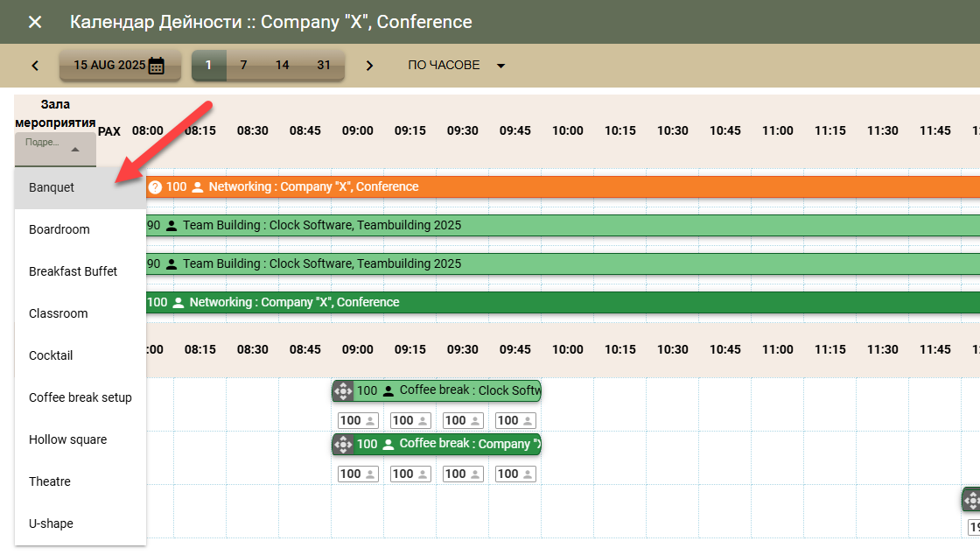Choose Banquet from the setup list
This screenshot has height=555, width=980.
click(80, 187)
